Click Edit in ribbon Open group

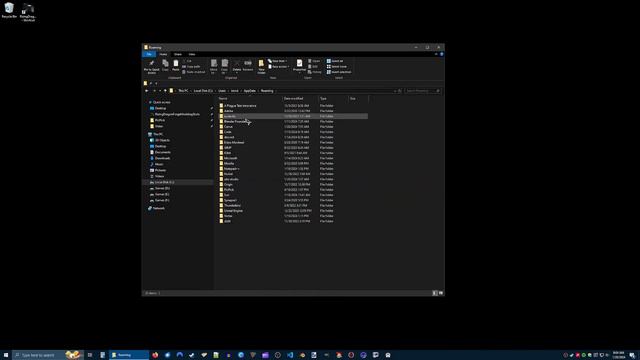pyautogui.click(x=313, y=67)
